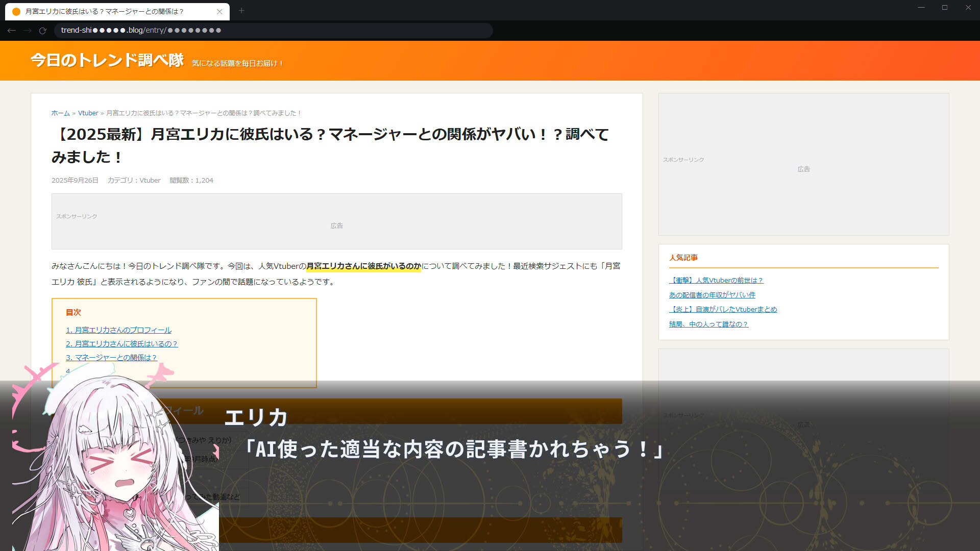Open a new tab with plus icon
Image resolution: width=980 pixels, height=551 pixels.
click(x=241, y=11)
